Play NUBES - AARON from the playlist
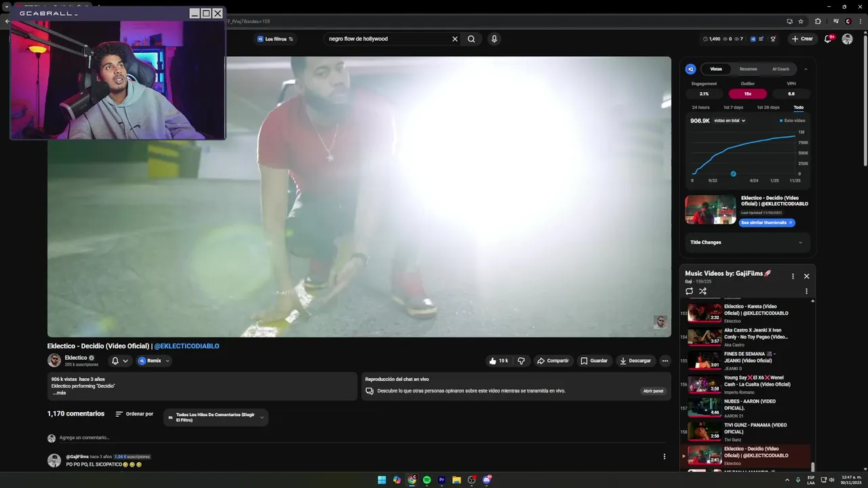The height and width of the screenshot is (488, 868). 748,407
